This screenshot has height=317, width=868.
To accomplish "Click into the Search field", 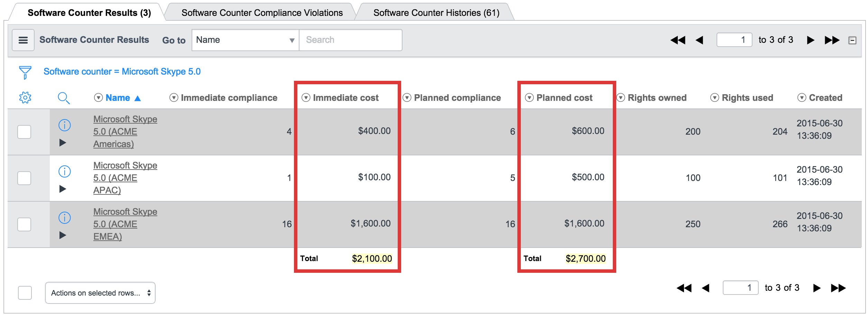I will 351,40.
